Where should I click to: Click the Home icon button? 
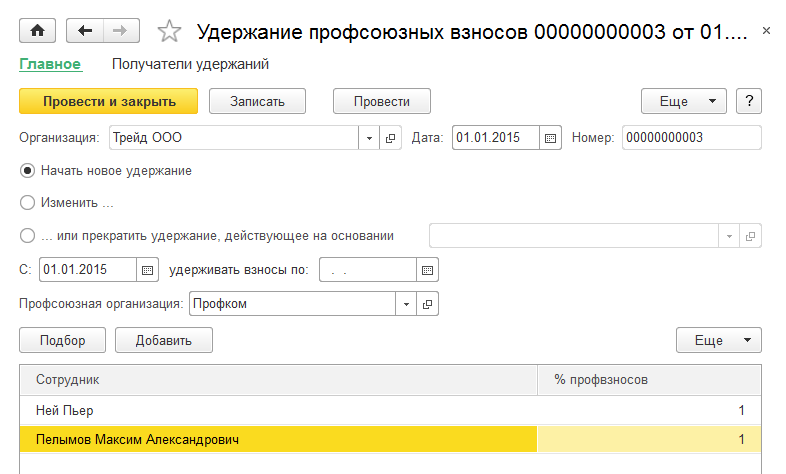pos(38,31)
